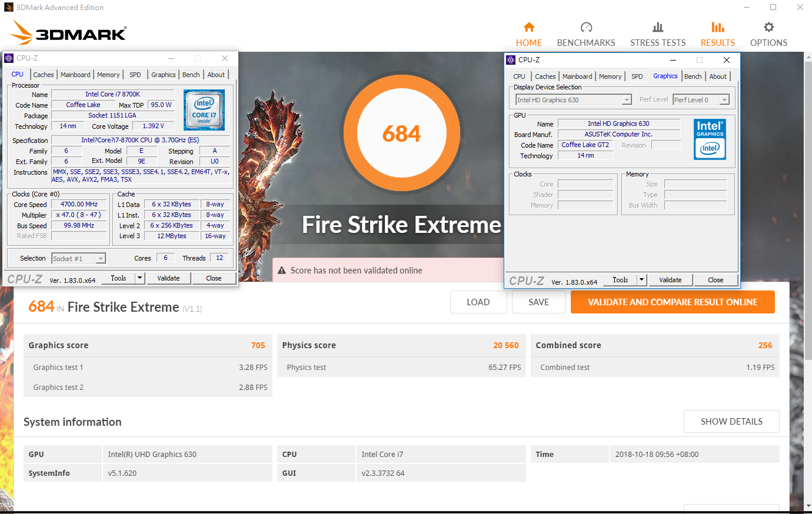Expand the Perf Level 0 dropdown

coord(724,100)
